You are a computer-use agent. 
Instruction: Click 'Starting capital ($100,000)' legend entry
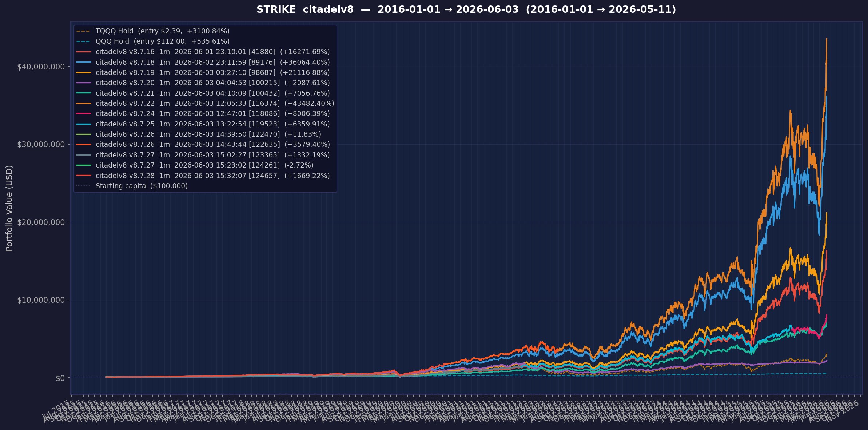point(132,186)
